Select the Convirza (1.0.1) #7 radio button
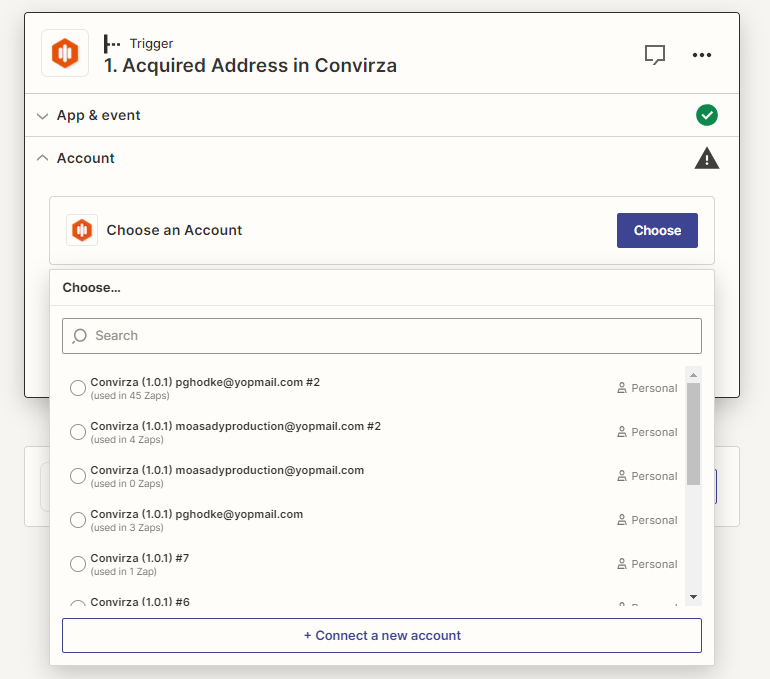The width and height of the screenshot is (770, 679). (x=78, y=564)
